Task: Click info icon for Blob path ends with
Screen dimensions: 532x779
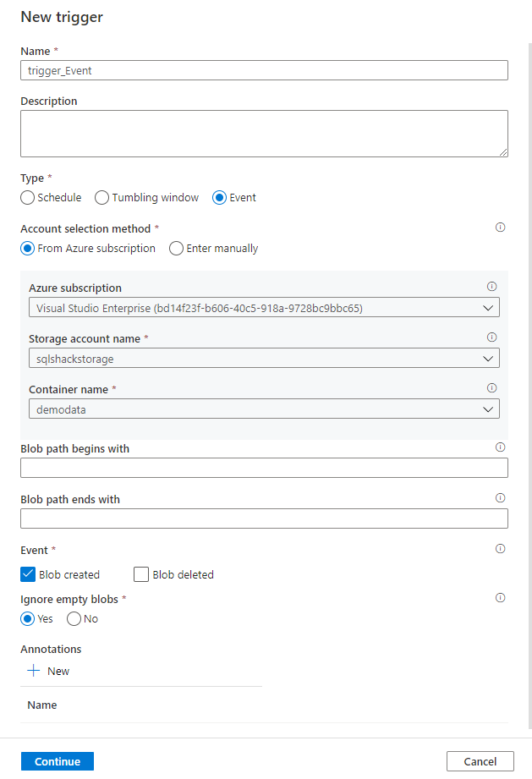Action: (x=500, y=498)
